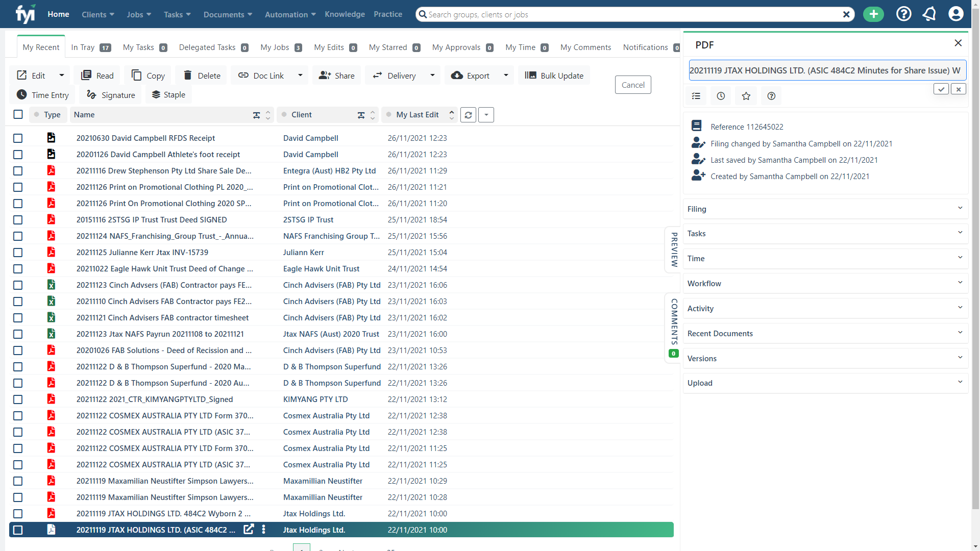Open the Knowledge link
Image resolution: width=980 pixels, height=551 pixels.
(345, 14)
